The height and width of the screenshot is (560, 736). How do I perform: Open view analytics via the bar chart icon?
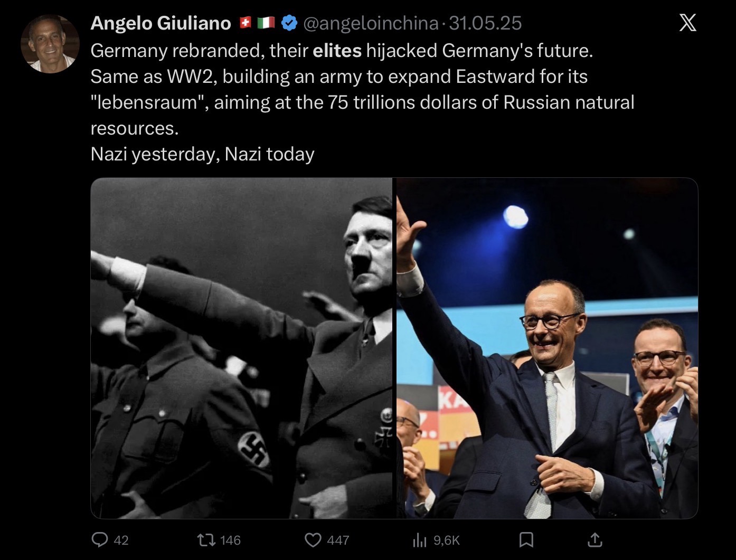419,539
